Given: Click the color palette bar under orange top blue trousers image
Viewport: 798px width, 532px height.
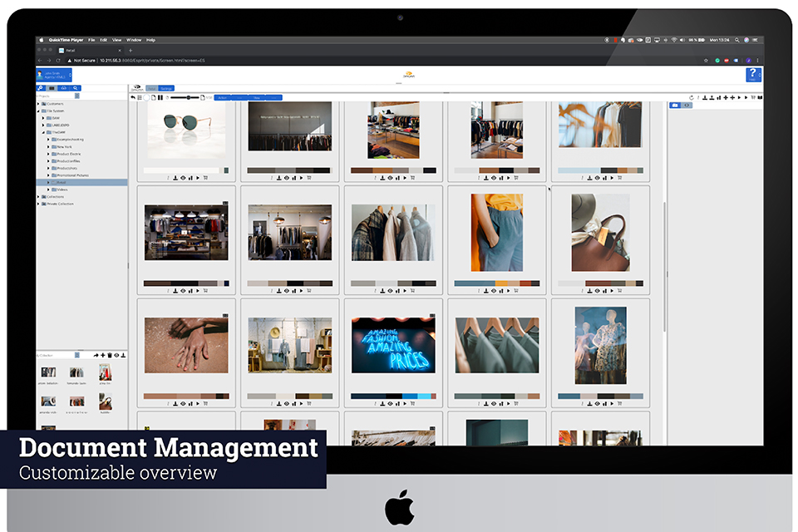Looking at the screenshot, I should click(x=497, y=283).
